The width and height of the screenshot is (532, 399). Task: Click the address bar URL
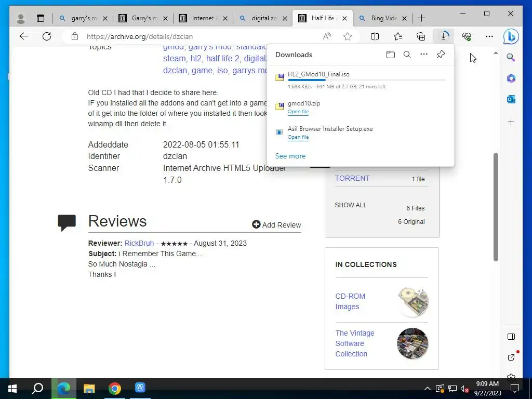(140, 37)
